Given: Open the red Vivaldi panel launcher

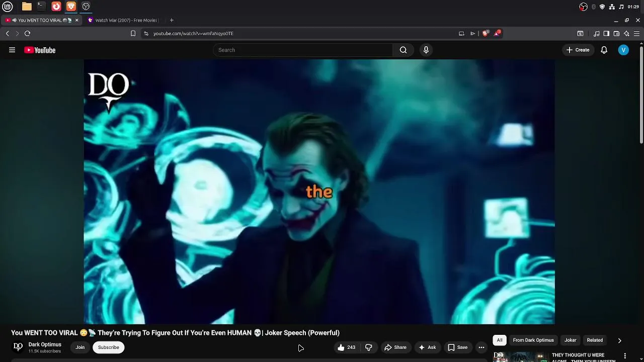Looking at the screenshot, I should pos(56,7).
